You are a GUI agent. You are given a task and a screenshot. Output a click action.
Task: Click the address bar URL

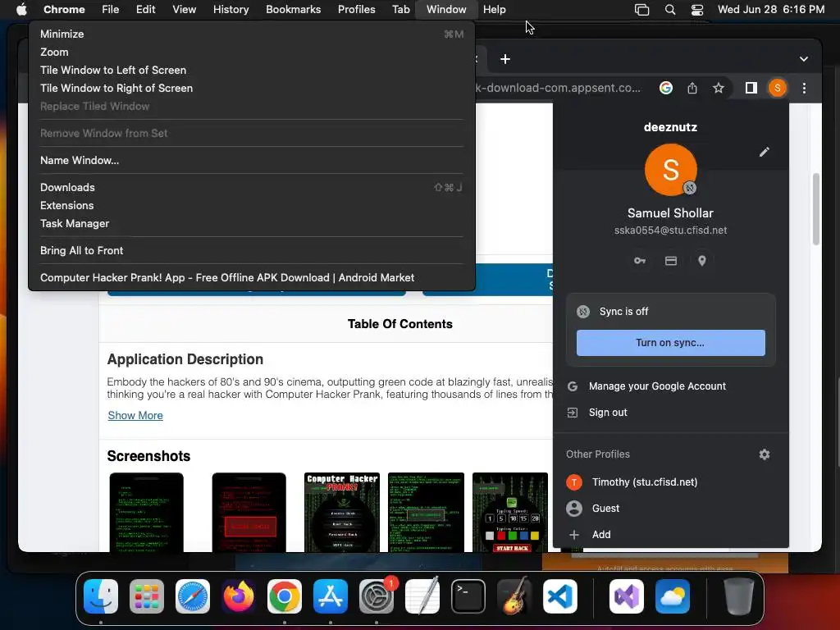tap(558, 88)
